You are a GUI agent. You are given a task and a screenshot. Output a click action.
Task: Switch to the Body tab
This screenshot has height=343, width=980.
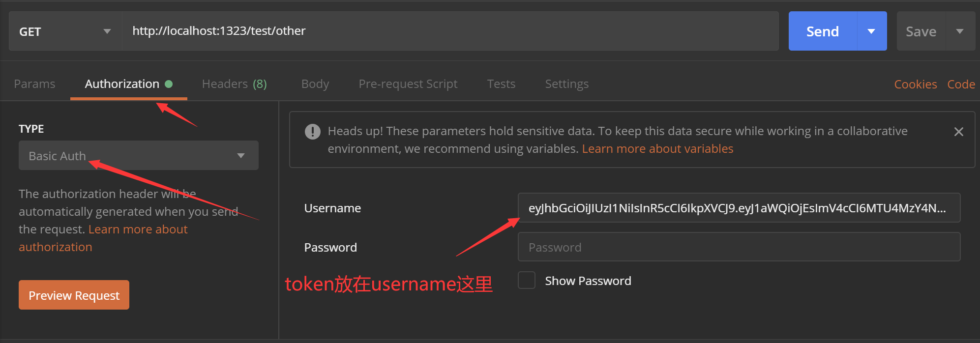click(315, 84)
